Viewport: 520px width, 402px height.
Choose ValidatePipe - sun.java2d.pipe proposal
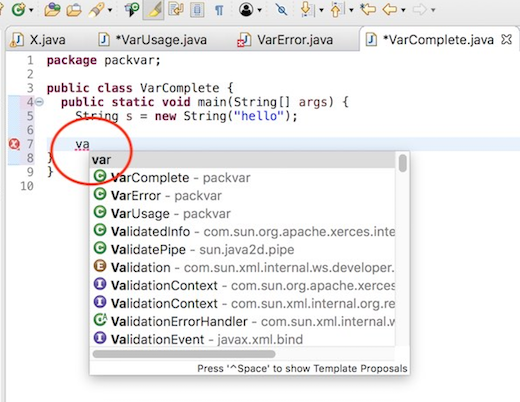(x=243, y=250)
